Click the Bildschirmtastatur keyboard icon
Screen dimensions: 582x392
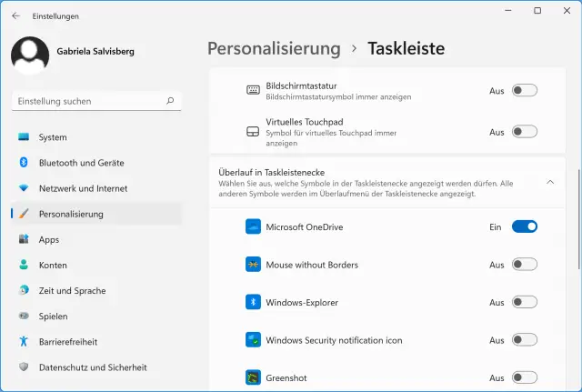tap(253, 90)
